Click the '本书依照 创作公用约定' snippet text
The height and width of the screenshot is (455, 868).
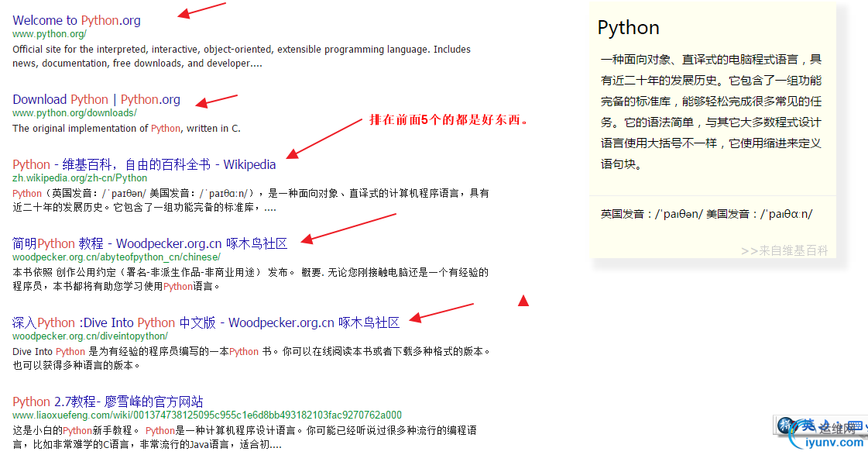coord(251,279)
